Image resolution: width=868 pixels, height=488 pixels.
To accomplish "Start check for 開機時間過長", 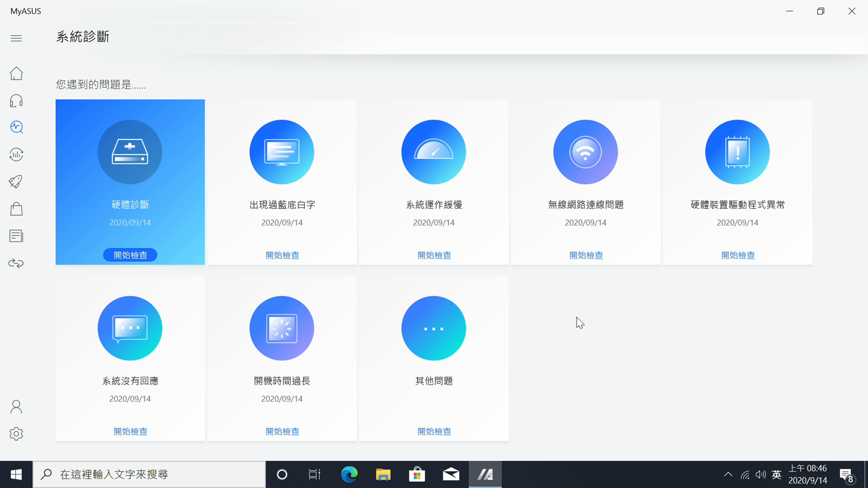I will (x=282, y=431).
